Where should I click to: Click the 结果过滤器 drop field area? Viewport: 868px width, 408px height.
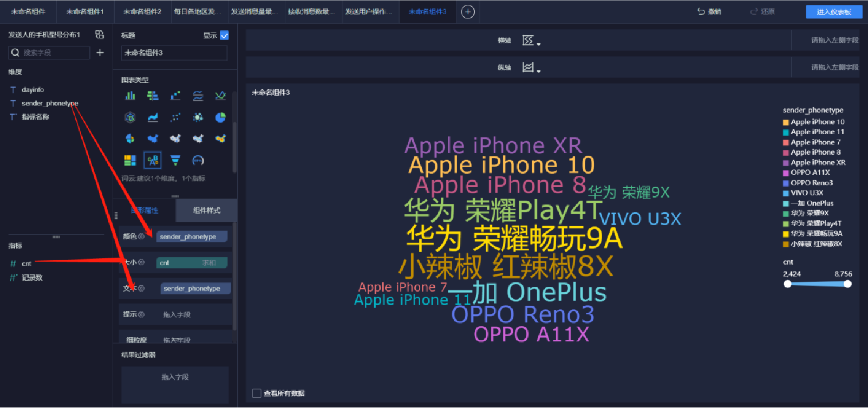coord(175,384)
